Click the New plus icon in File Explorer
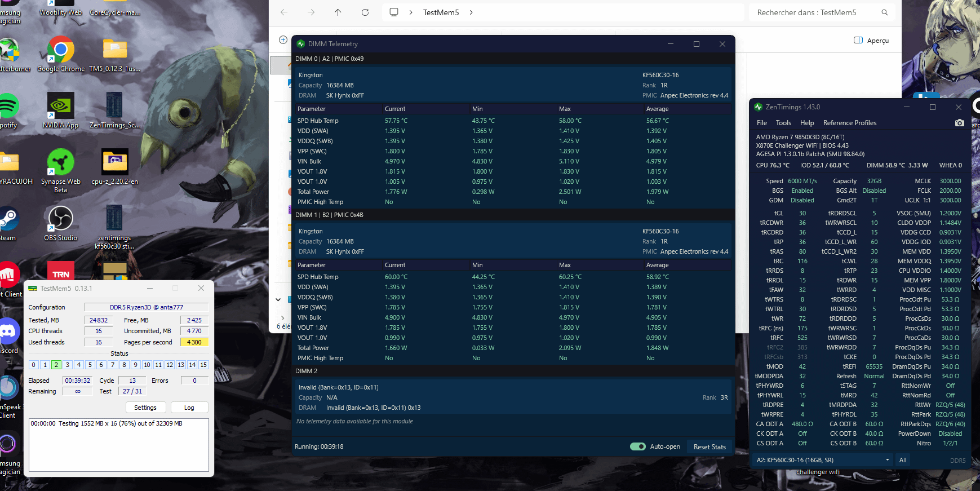Image resolution: width=980 pixels, height=491 pixels. (x=283, y=39)
